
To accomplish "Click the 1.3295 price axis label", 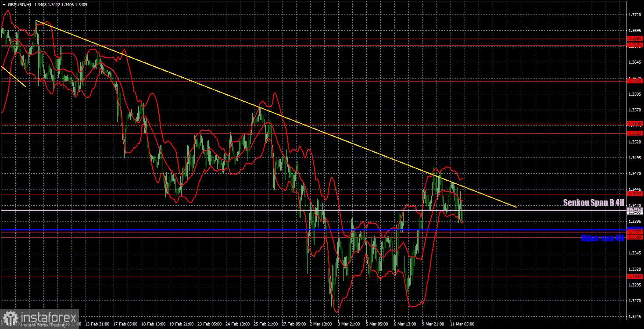I will (635, 285).
